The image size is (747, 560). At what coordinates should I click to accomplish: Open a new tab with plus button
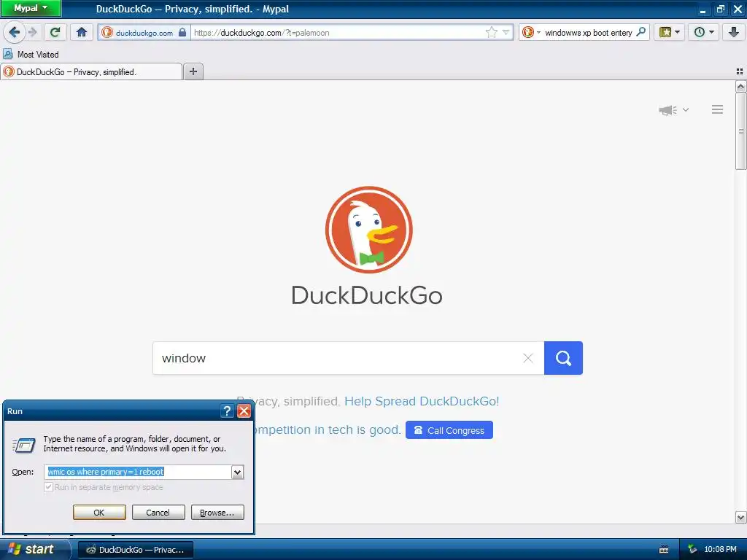(193, 71)
